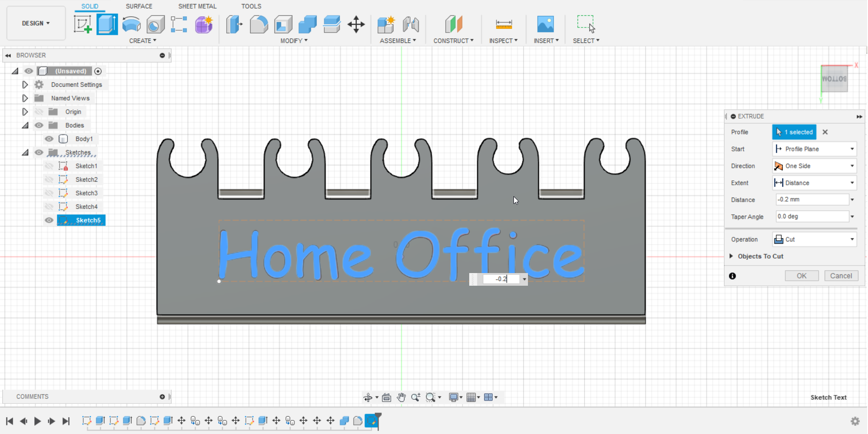The image size is (868, 434).
Task: Select the Move/Copy tool
Action: point(356,24)
